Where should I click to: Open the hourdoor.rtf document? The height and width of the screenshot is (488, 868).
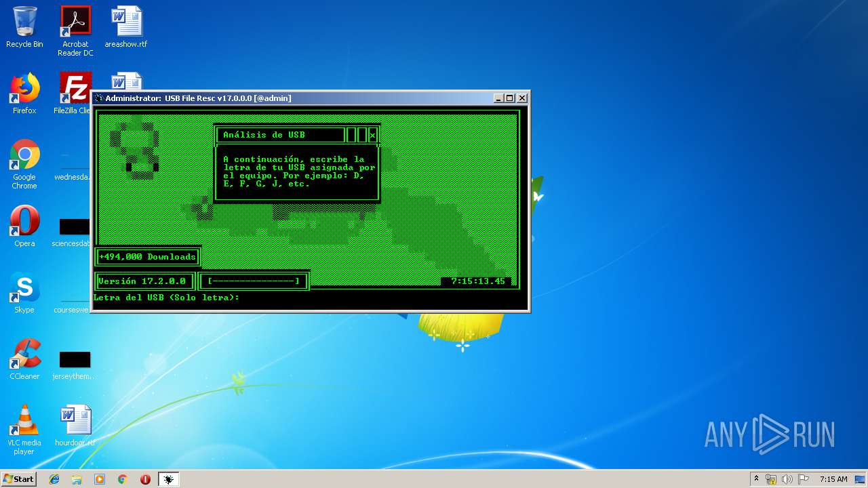[75, 426]
